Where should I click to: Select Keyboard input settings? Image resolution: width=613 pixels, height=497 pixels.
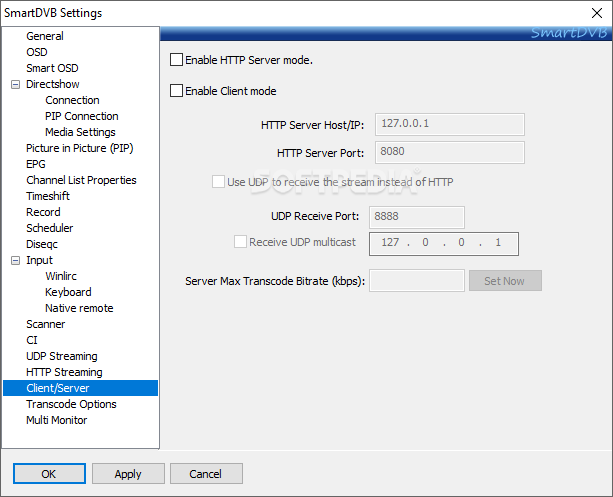pos(68,292)
